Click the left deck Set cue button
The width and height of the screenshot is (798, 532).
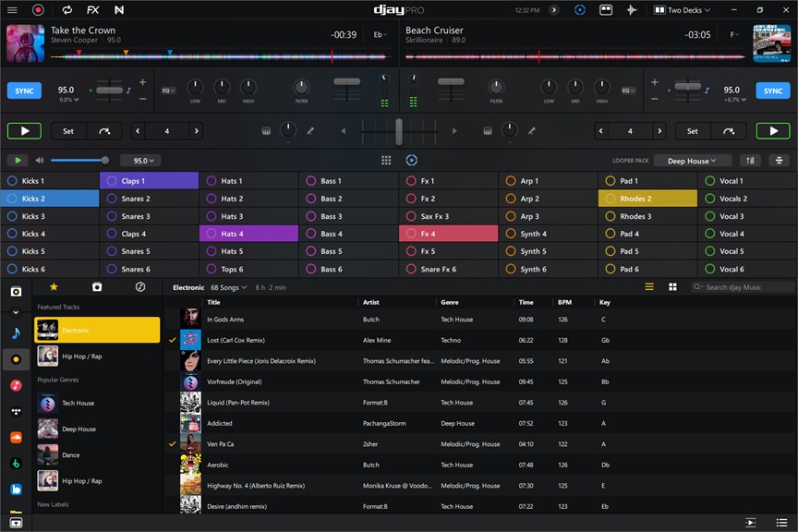(x=68, y=131)
